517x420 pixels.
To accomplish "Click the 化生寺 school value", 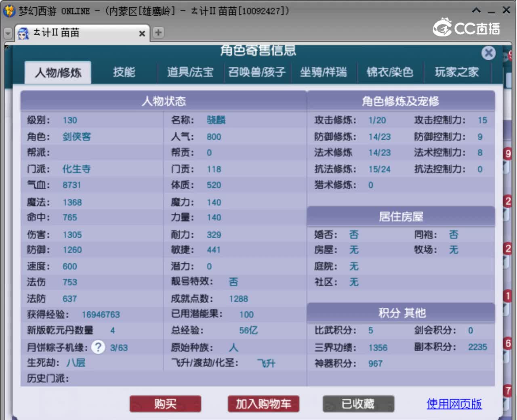I will 76,169.
